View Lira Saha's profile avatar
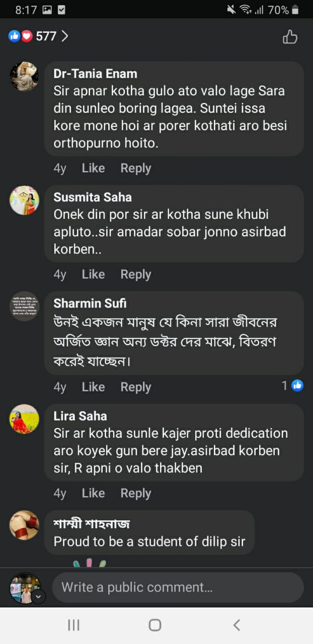The image size is (313, 644). [x=24, y=419]
